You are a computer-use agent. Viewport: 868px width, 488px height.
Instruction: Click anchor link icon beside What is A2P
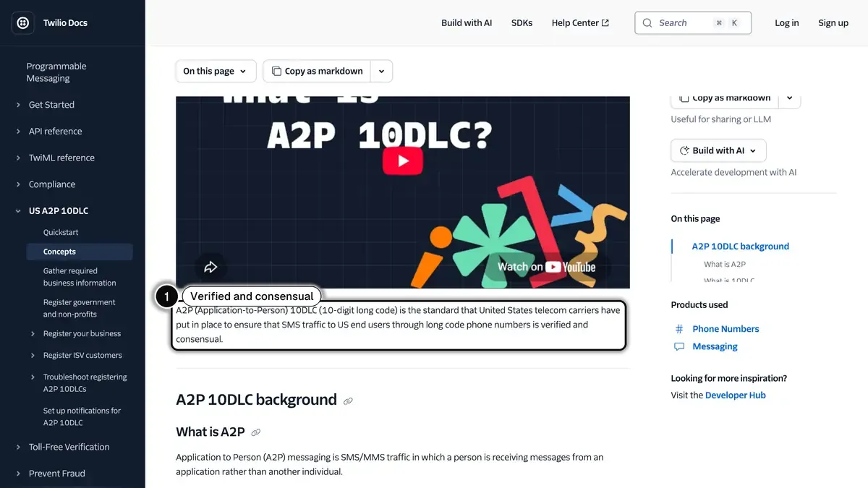255,432
